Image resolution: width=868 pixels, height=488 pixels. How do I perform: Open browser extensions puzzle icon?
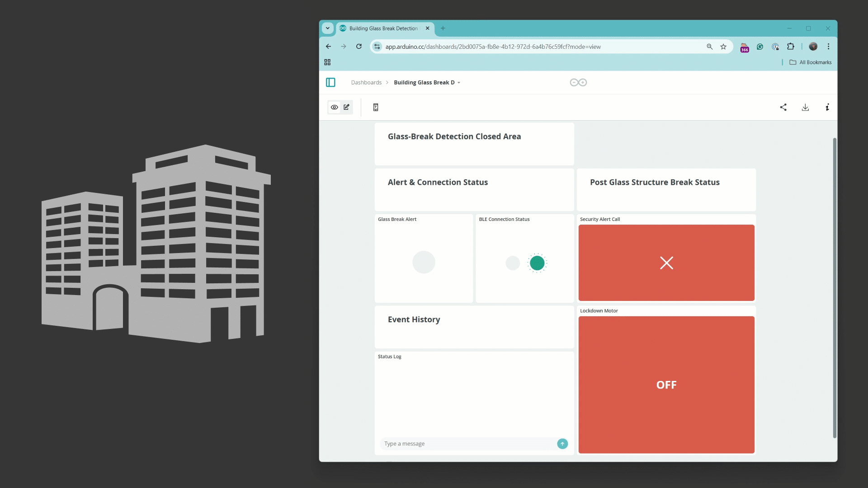click(x=791, y=47)
